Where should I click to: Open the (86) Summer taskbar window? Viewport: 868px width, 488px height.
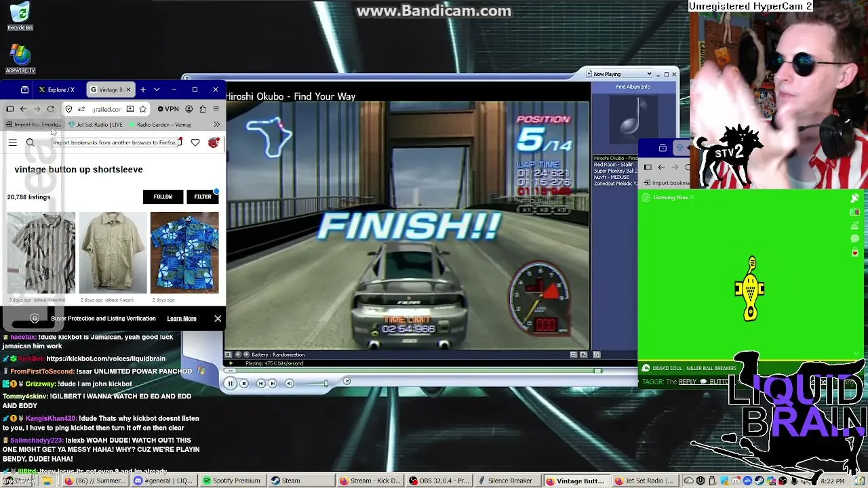point(96,481)
